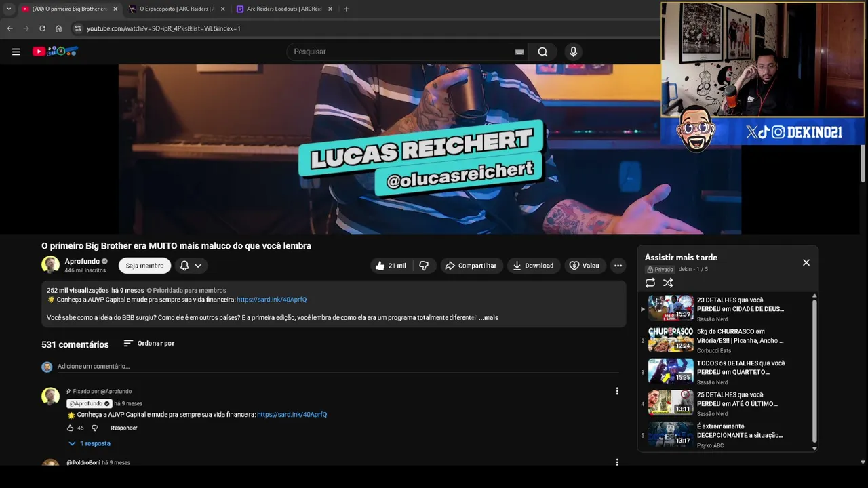View site information icon in address bar
Viewport: 868px width, 488px height.
[78, 28]
